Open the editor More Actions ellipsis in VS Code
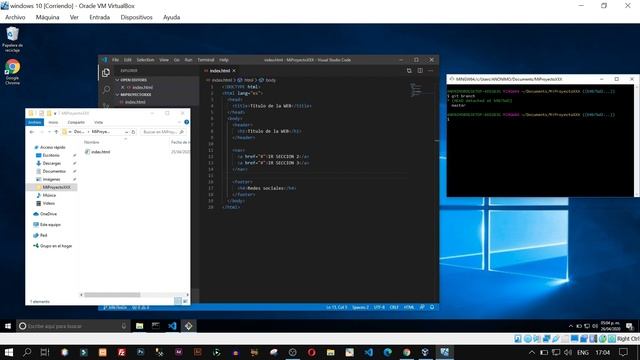 coord(431,71)
